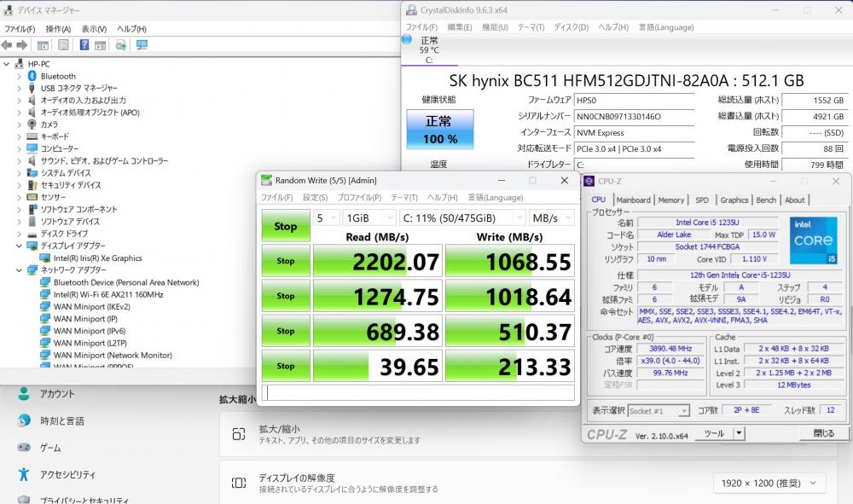The height and width of the screenshot is (504, 853).
Task: Select the Wi-Fi 6E AX211 adapter icon
Action: click(x=45, y=295)
